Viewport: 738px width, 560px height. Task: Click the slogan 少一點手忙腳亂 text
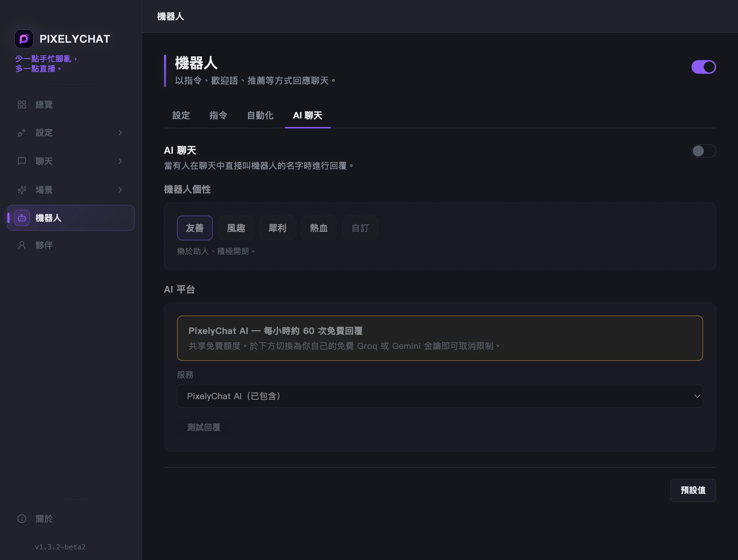[x=46, y=59]
